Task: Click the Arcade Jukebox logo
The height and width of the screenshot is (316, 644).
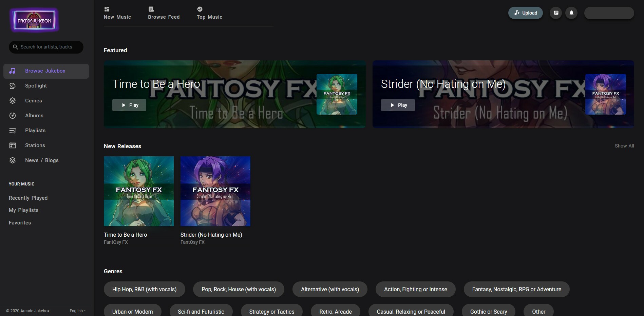Action: [34, 20]
